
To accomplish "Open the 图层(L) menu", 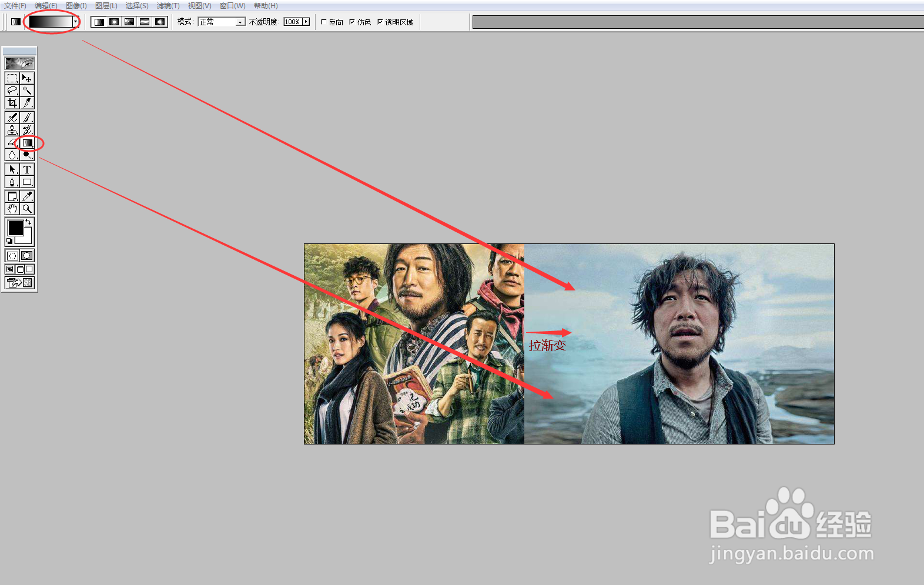I will [106, 6].
